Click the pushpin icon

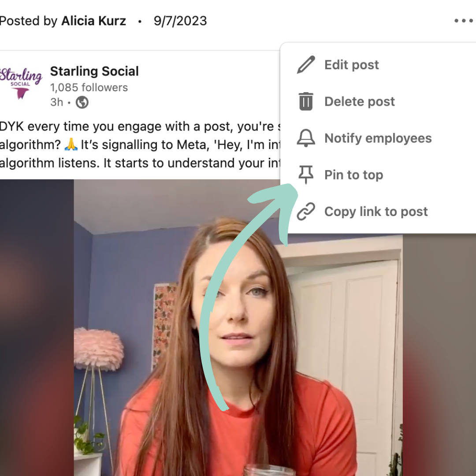306,175
